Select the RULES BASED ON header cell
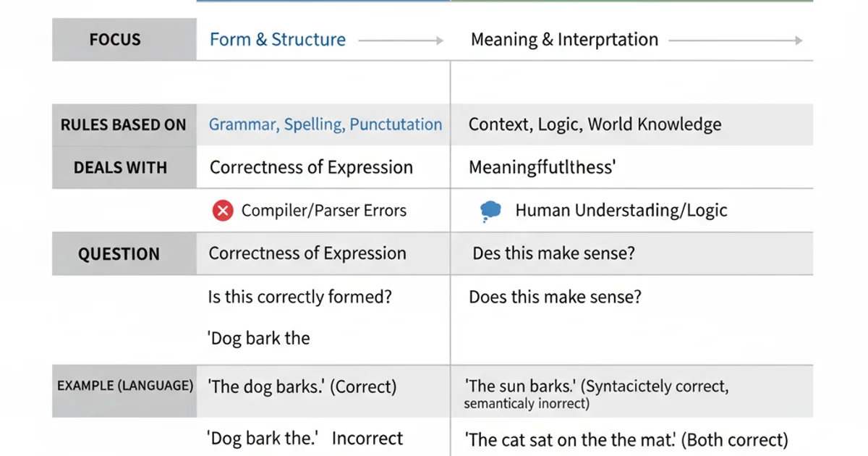This screenshot has width=868, height=456. (x=124, y=124)
